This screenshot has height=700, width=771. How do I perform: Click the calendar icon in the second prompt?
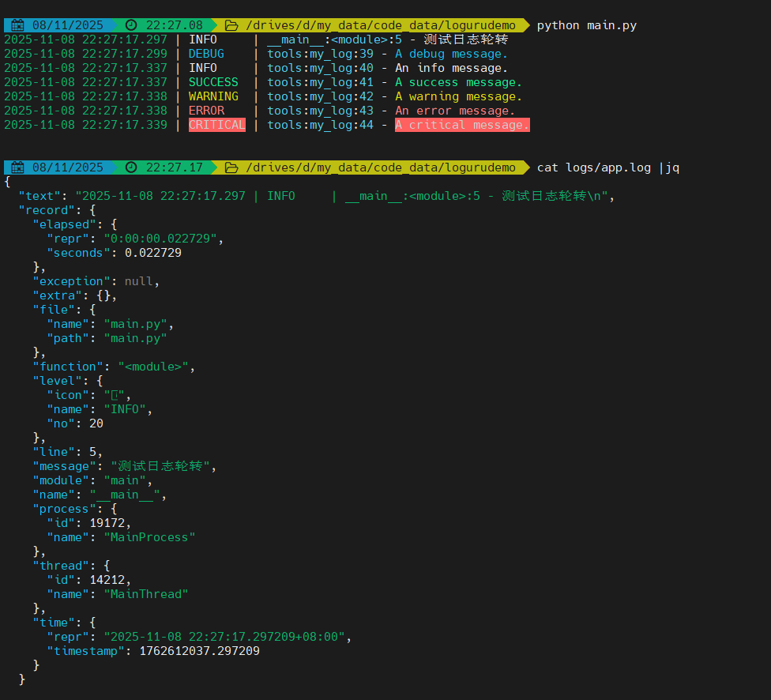click(x=17, y=167)
